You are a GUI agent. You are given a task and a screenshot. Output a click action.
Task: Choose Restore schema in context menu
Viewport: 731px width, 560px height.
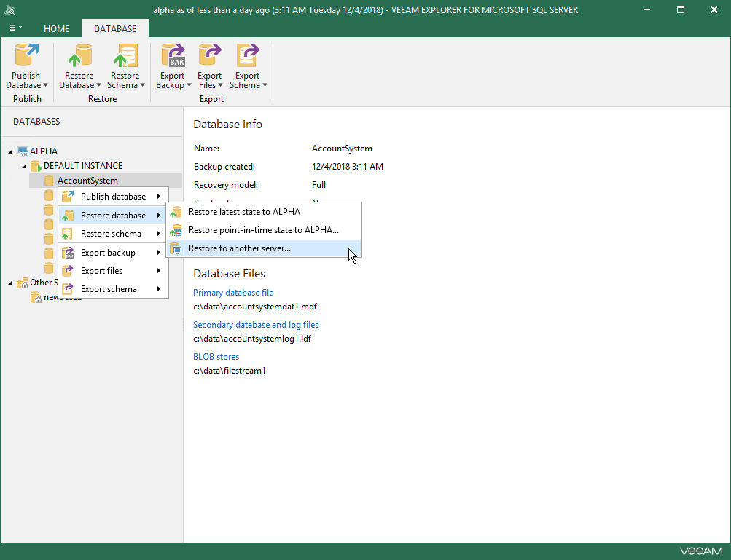[113, 234]
